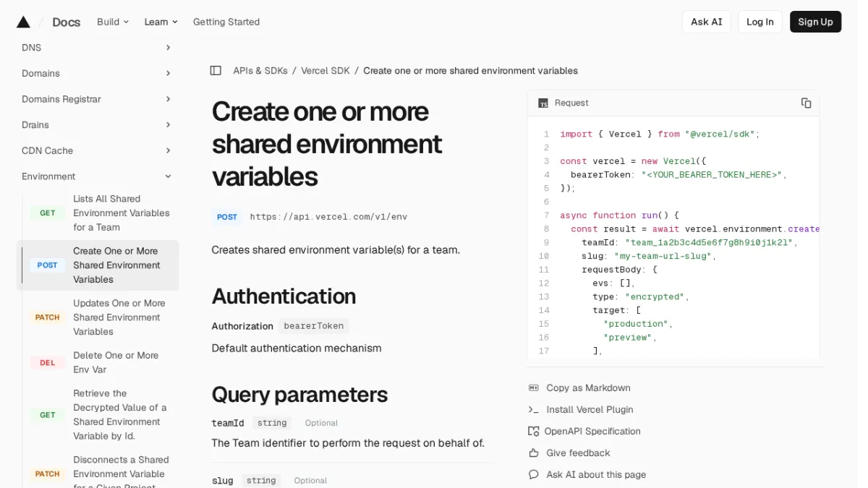Open the Learn dropdown menu
This screenshot has height=488, width=868.
161,22
